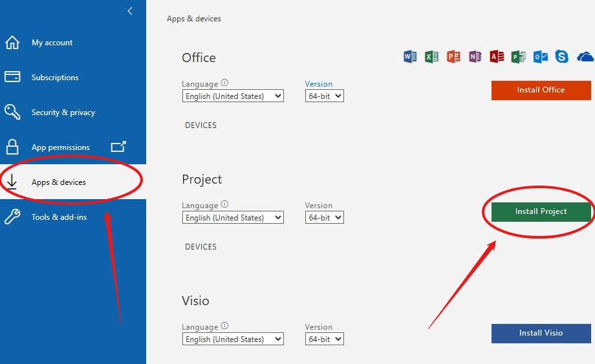The image size is (595, 364).
Task: Collapse the sidebar with the chevron arrow
Action: tap(130, 11)
